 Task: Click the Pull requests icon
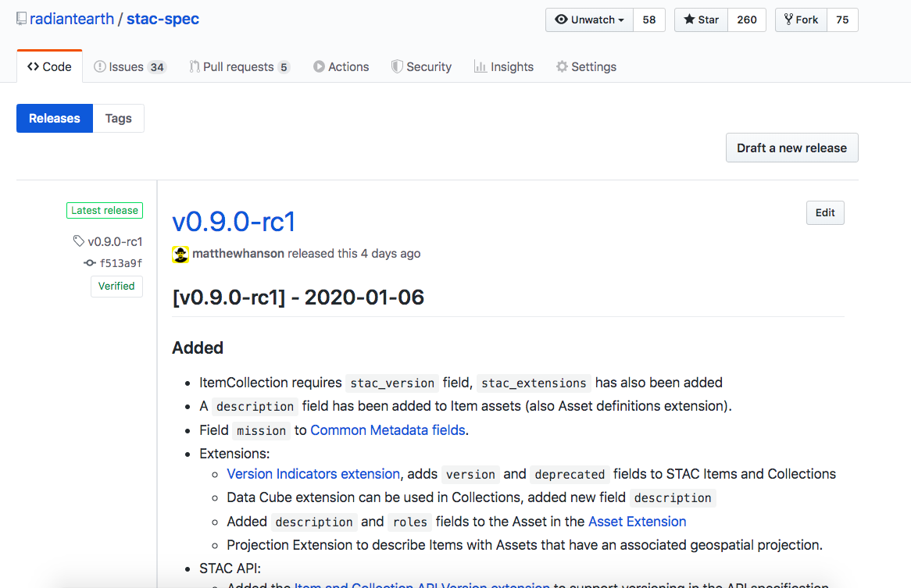(x=194, y=66)
